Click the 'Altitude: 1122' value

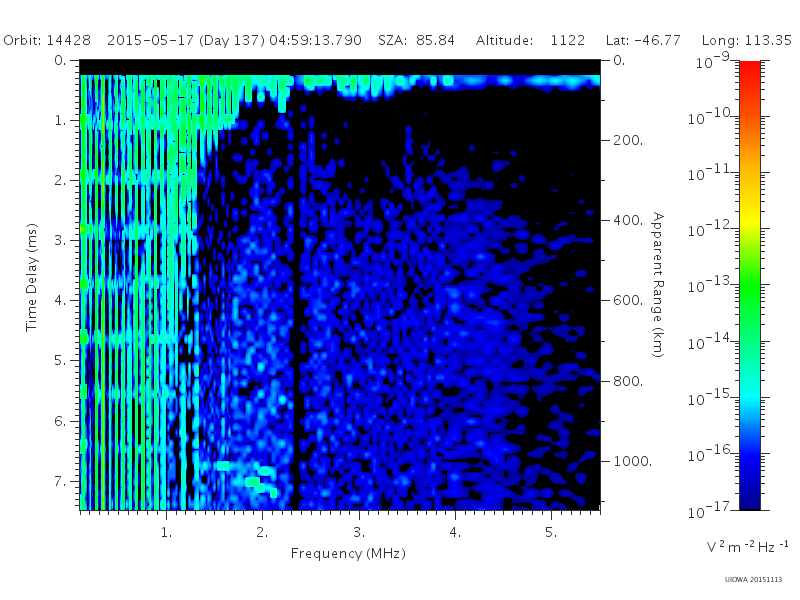530,40
